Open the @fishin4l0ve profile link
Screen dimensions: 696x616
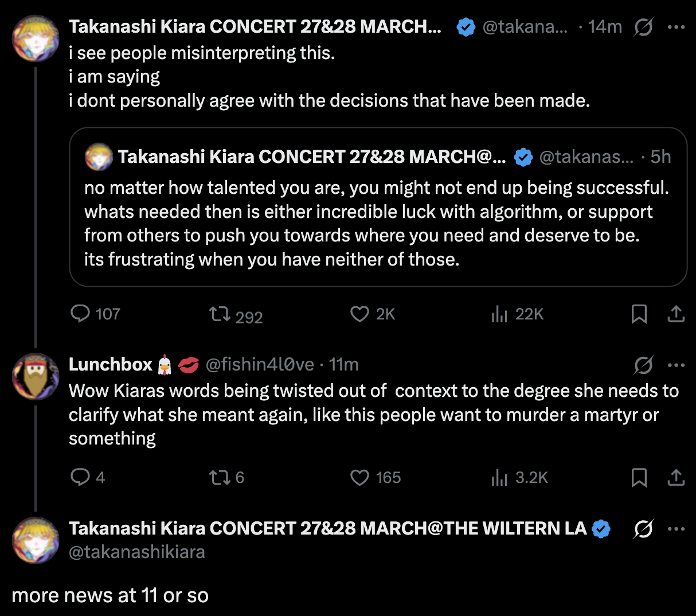tap(260, 365)
